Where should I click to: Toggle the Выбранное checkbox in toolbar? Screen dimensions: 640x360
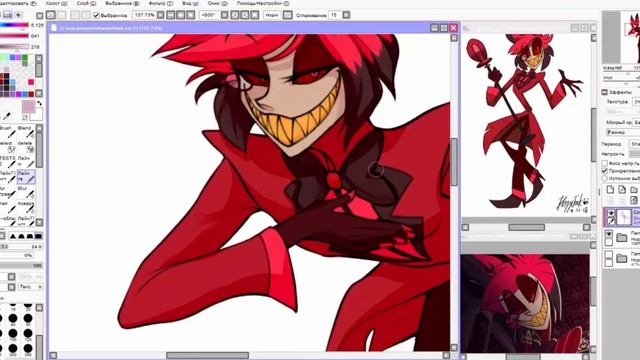pos(96,15)
